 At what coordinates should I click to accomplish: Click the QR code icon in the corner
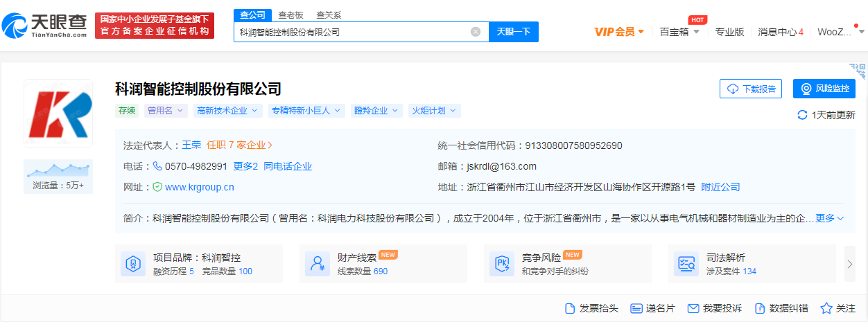tap(858, 70)
